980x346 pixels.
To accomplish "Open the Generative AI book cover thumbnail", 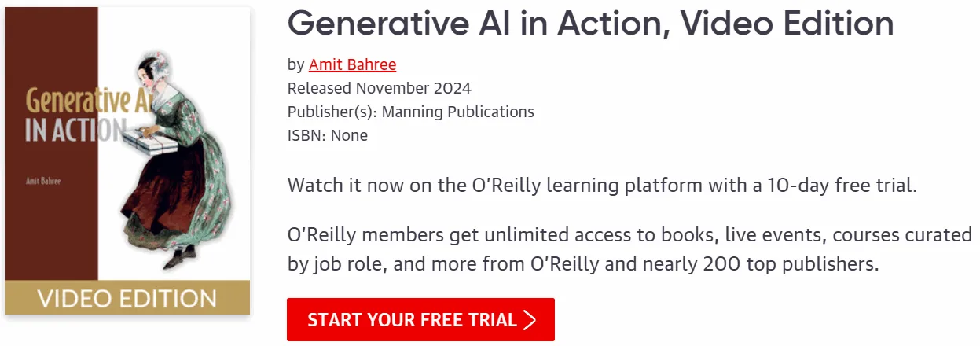I will click(127, 161).
